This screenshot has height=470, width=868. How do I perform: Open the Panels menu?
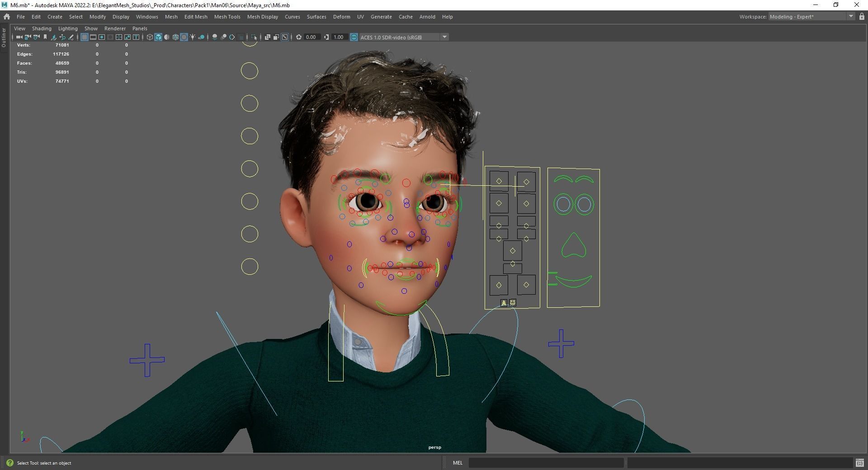point(140,28)
